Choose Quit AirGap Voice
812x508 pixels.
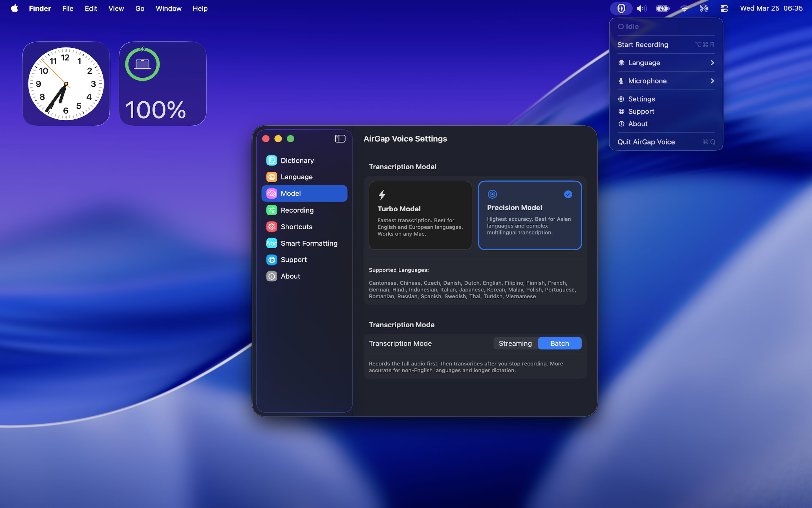coord(666,142)
